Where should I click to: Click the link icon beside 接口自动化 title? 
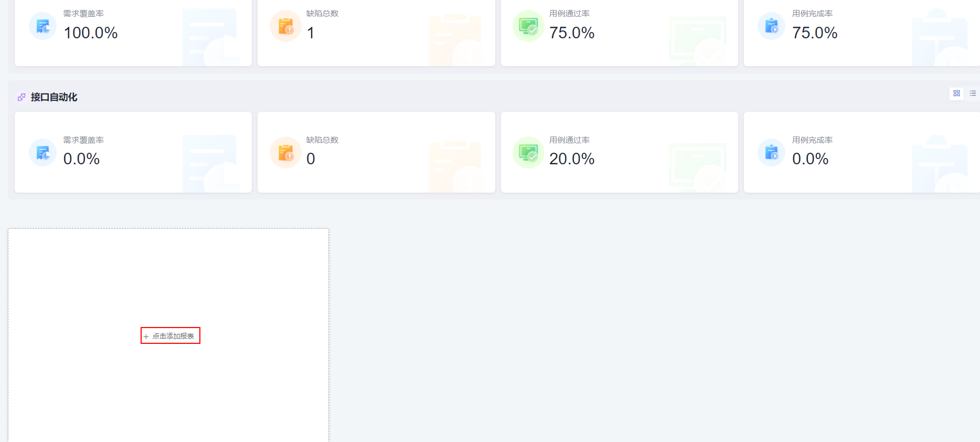22,97
